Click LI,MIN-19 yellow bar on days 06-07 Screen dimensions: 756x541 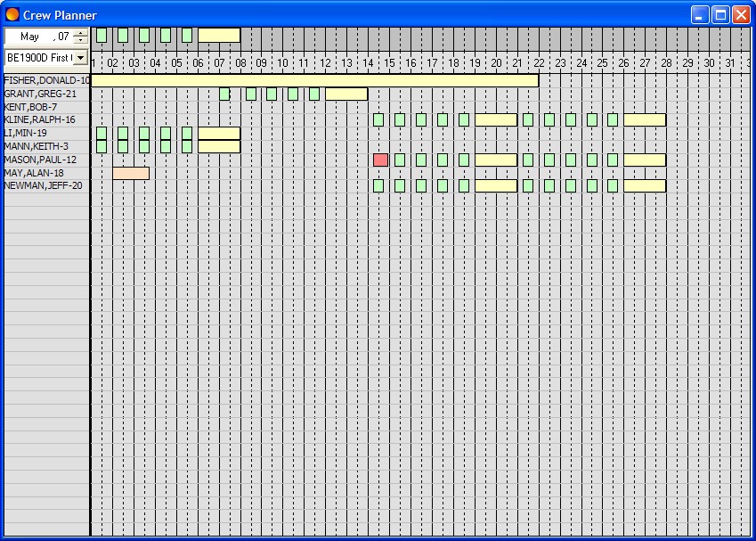(219, 133)
